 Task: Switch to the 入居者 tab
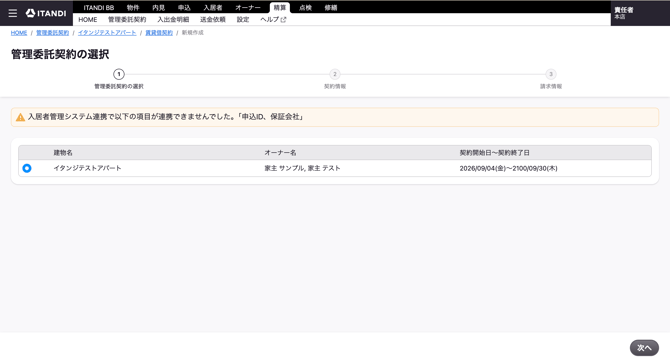(213, 8)
